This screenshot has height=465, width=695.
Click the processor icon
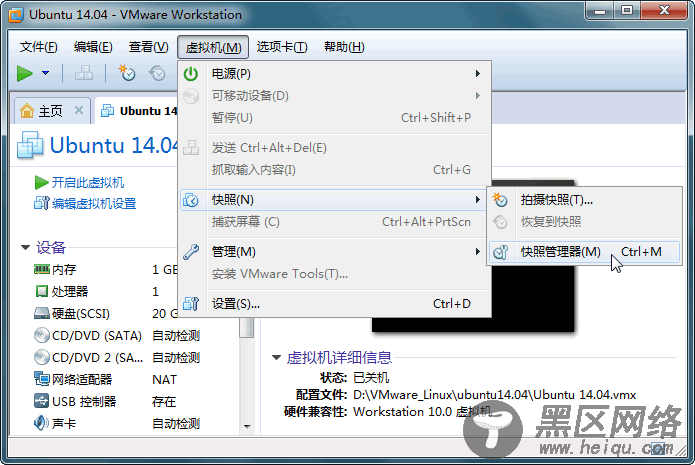tap(42, 291)
